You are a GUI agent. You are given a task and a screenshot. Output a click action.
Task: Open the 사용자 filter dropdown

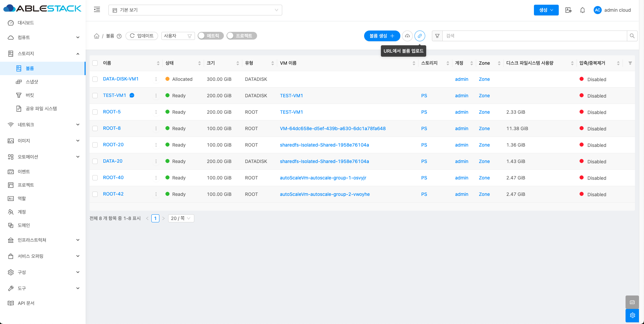tap(178, 36)
